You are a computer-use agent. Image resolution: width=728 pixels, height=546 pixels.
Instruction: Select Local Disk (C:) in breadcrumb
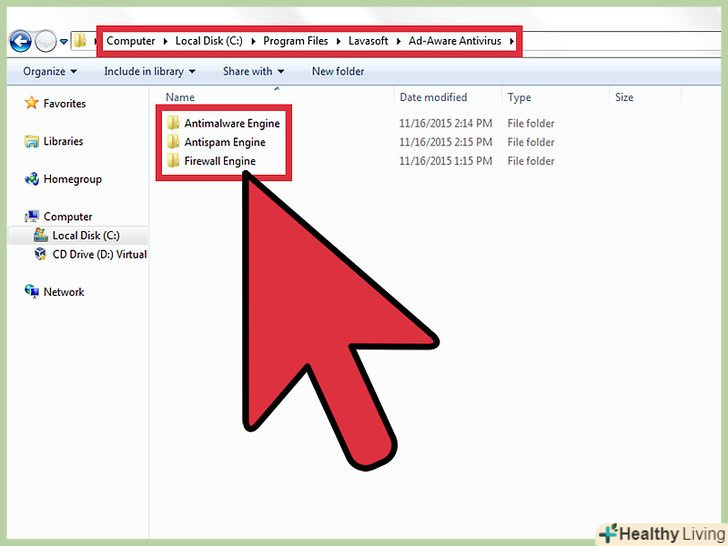209,41
